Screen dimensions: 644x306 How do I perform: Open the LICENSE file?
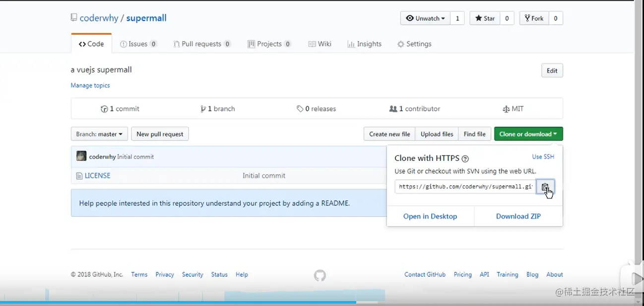[x=97, y=176]
